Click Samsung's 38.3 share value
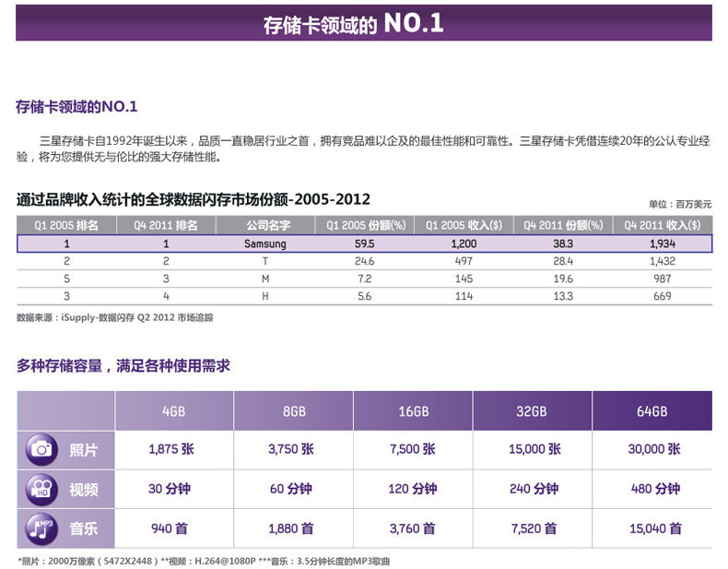Screen dimensions: 728x569 563,243
